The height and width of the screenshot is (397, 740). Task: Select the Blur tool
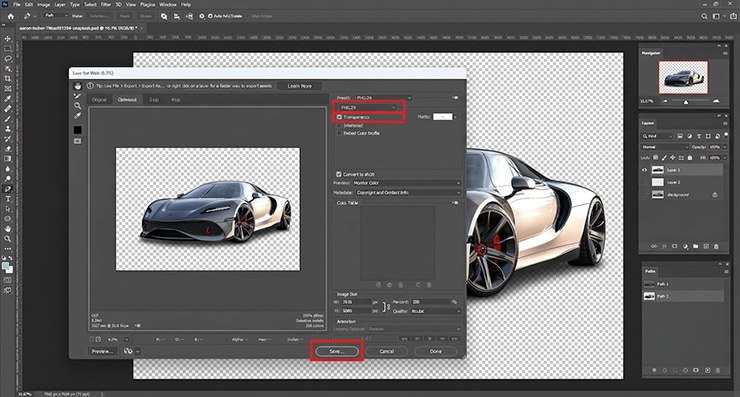tap(8, 169)
